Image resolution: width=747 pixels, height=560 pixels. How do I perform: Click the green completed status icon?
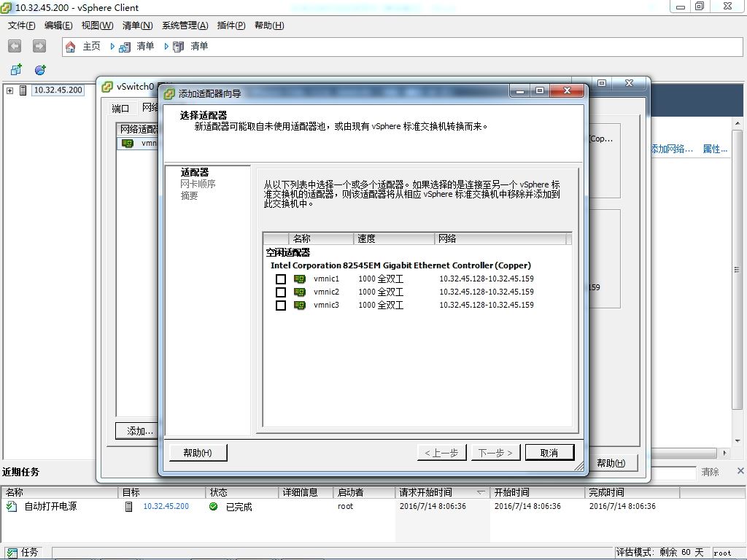[214, 507]
